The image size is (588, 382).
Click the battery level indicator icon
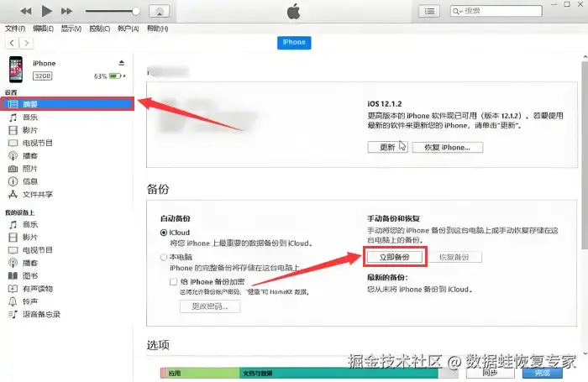click(115, 76)
